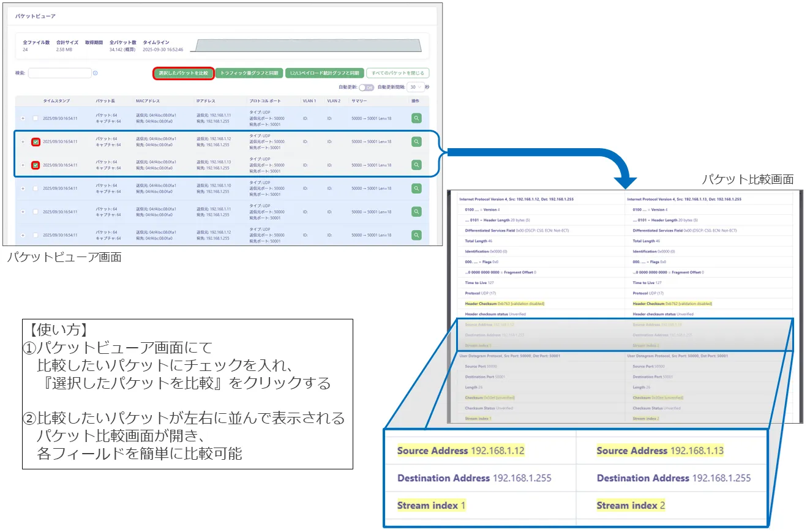Click magnifier icon for the 192.168.1.13 packet
The height and width of the screenshot is (532, 810).
[x=416, y=165]
